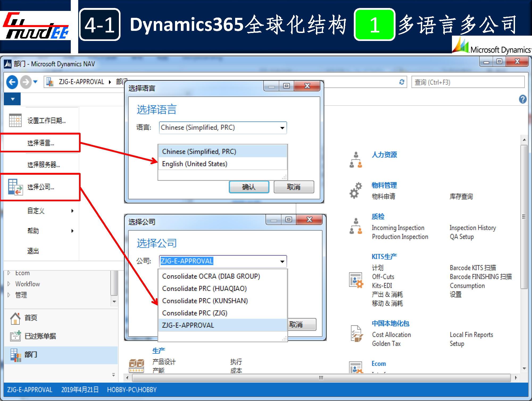This screenshot has height=401, width=532.
Task: Click the 设置工作日期 calendar icon
Action: pyautogui.click(x=15, y=120)
